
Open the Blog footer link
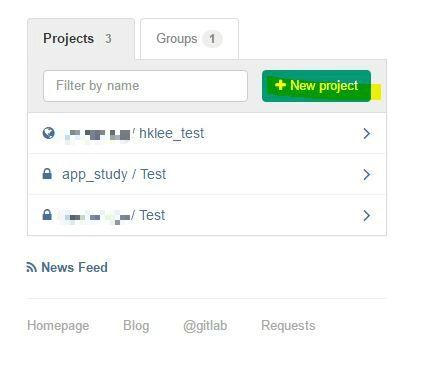136,326
